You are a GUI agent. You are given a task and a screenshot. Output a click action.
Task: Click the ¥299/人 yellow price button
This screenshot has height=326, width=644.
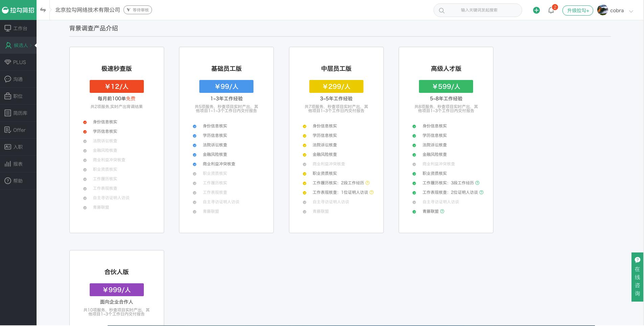click(336, 86)
